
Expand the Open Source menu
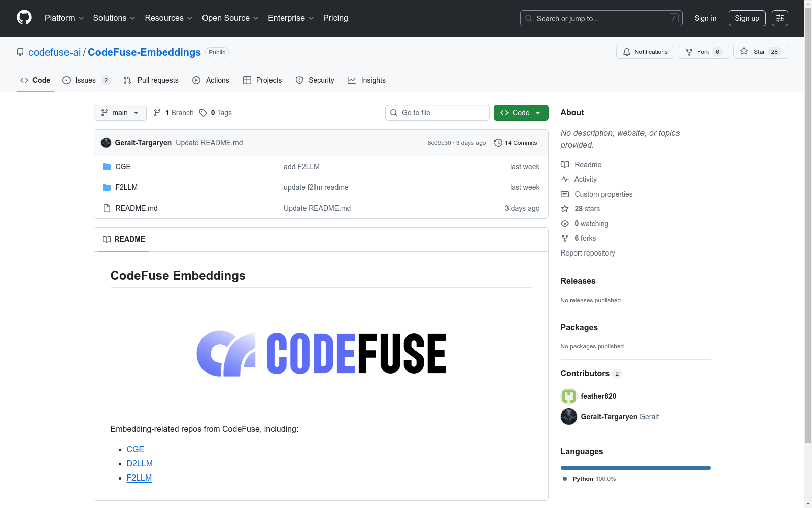point(230,18)
